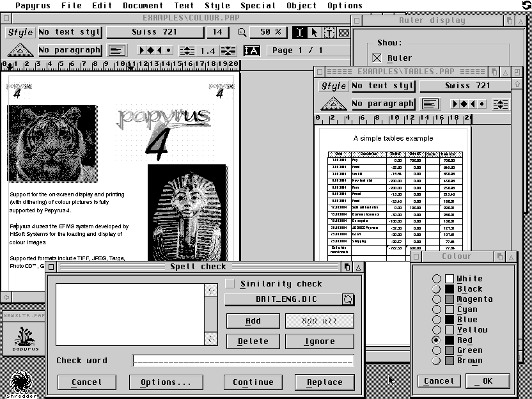
Task: Increase line spacing in COLOUR.PAP
Action: click(187, 51)
